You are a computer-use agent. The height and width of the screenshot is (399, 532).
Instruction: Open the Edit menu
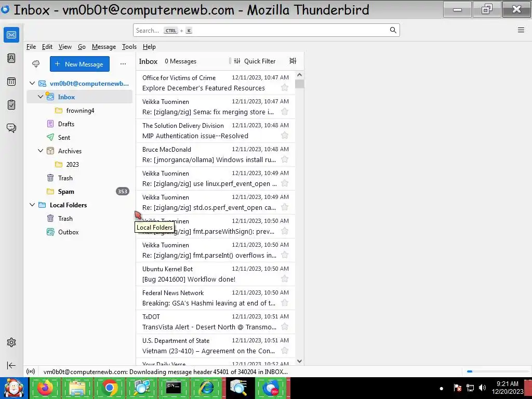click(47, 47)
